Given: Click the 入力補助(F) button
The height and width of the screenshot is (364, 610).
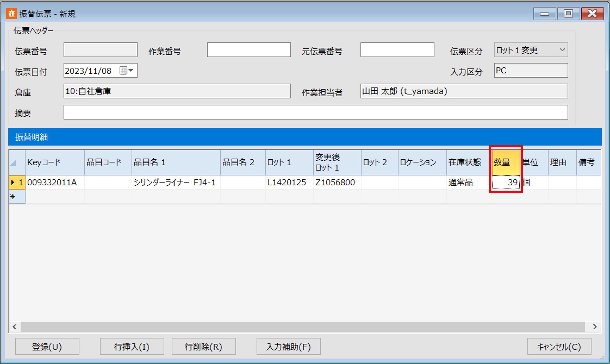Looking at the screenshot, I should pyautogui.click(x=288, y=346).
